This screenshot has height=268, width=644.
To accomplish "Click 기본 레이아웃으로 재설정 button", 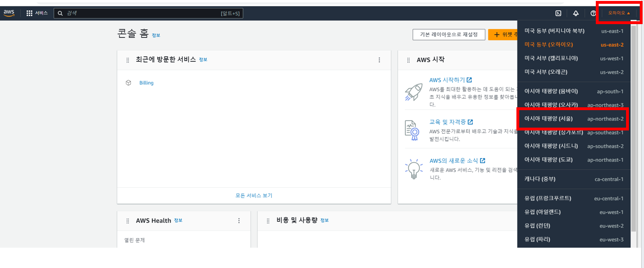I will coord(449,35).
